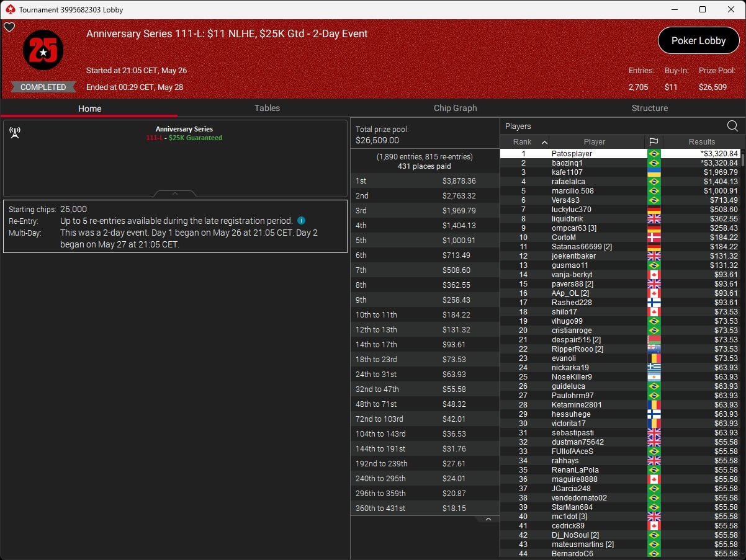
Task: Select player cristianroge
Action: [621, 330]
